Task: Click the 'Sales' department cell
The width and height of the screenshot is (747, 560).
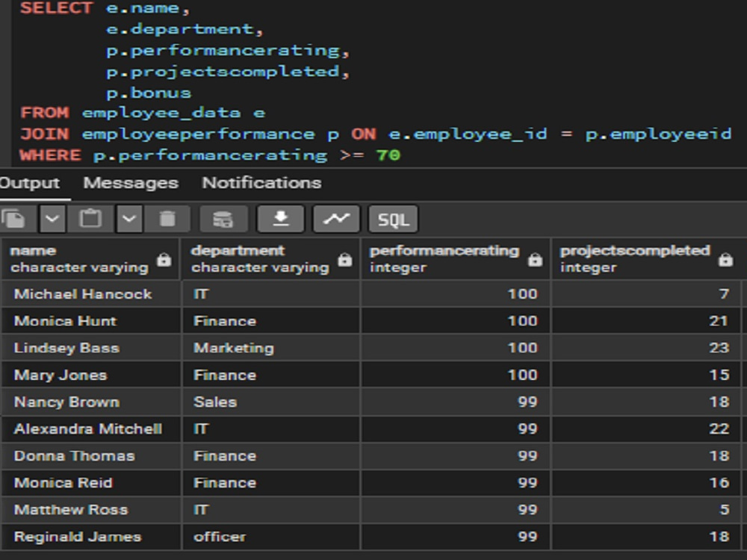Action: [x=271, y=402]
